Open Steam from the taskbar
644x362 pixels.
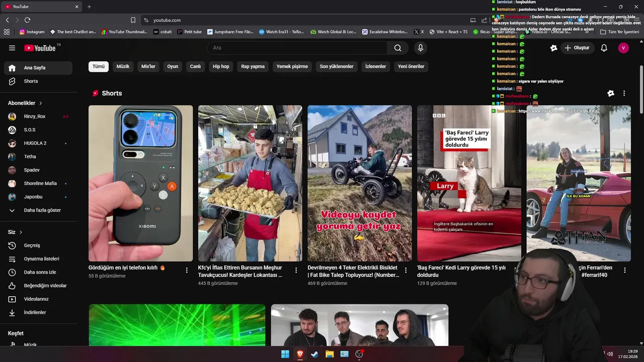[x=314, y=354]
